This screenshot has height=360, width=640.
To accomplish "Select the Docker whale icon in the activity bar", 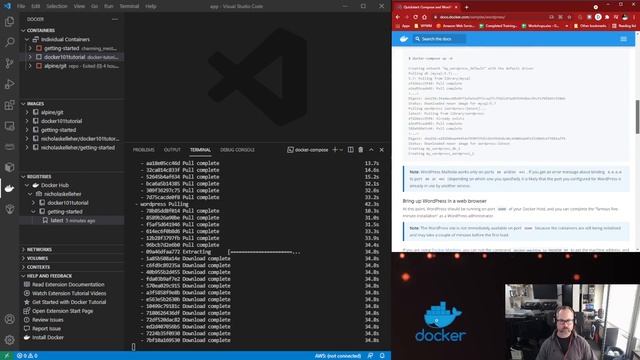I will pos(9,188).
